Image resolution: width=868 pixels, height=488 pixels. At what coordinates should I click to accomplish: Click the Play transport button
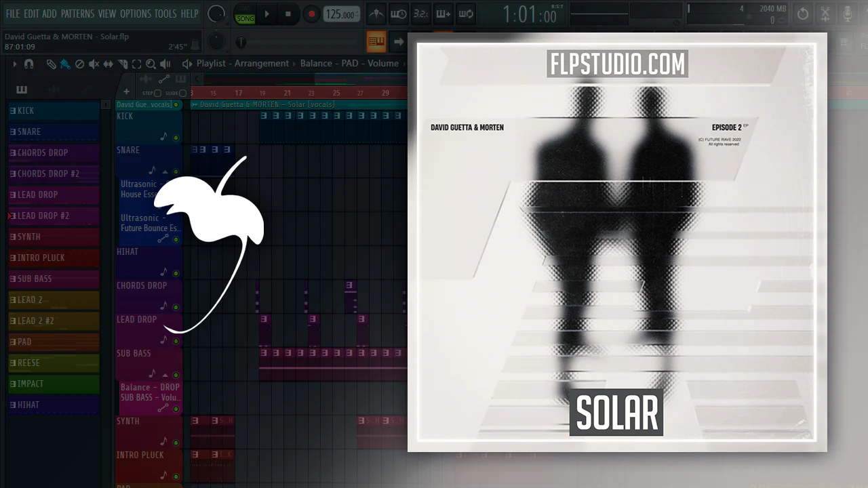click(x=267, y=14)
